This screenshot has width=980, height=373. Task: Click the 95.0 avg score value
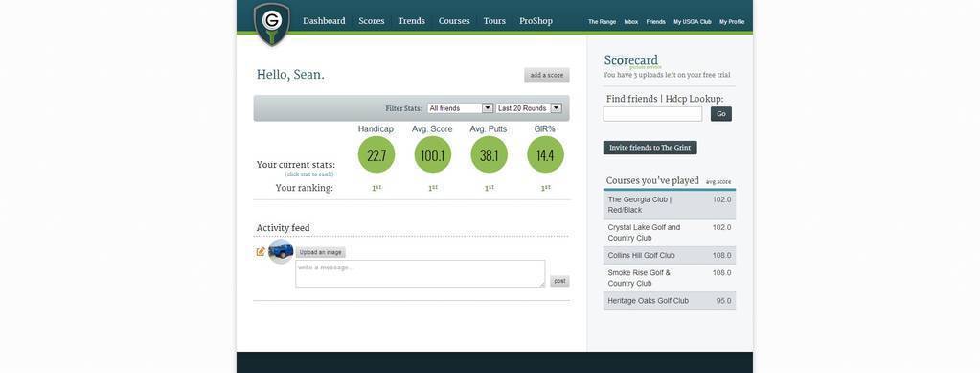coord(724,300)
